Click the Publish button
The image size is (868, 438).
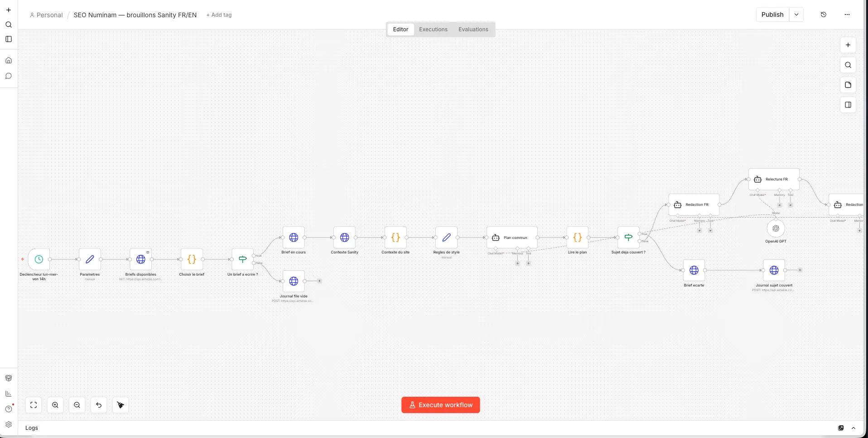click(x=772, y=15)
